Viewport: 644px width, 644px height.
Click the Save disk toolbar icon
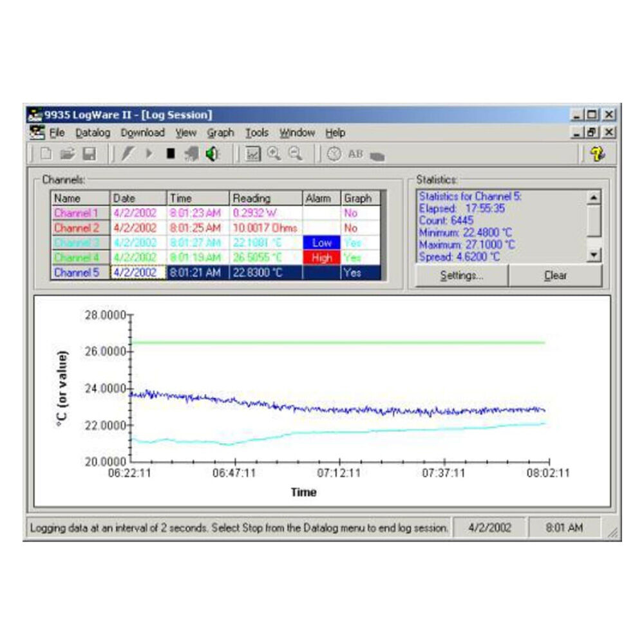(90, 155)
